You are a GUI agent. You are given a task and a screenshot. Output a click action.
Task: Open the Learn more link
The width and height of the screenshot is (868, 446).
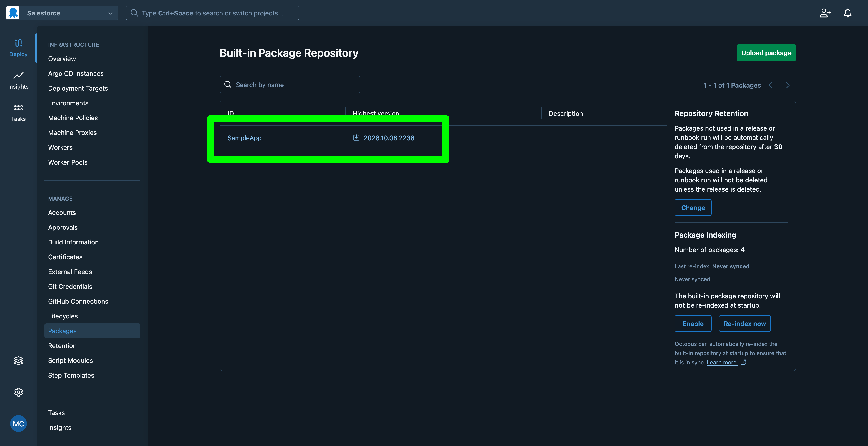(722, 362)
